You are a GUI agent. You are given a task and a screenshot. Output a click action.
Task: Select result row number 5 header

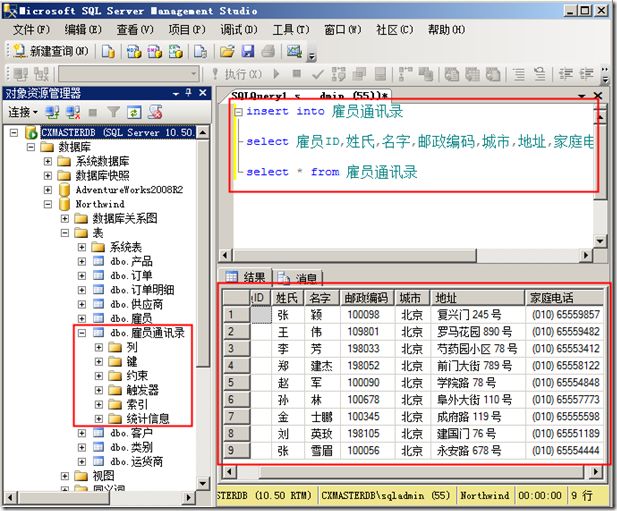coord(236,382)
